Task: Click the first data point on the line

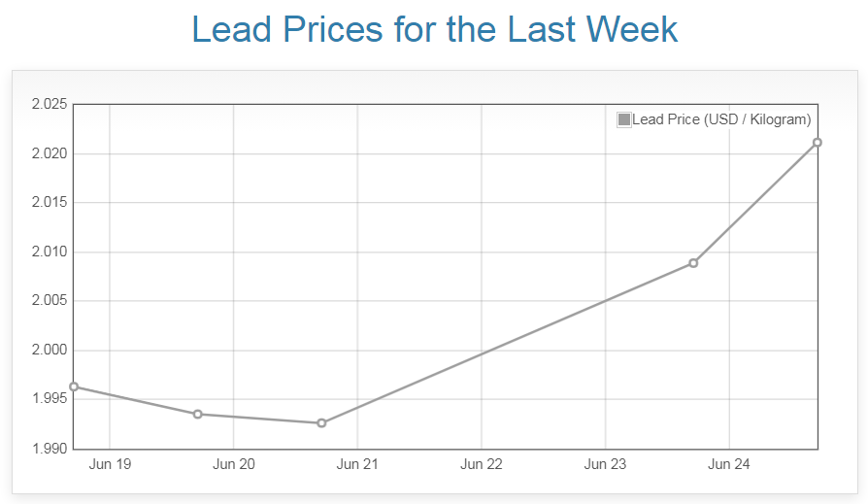Action: click(74, 386)
